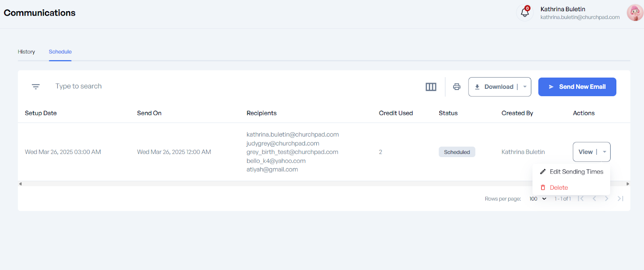Click the printer icon

point(456,87)
